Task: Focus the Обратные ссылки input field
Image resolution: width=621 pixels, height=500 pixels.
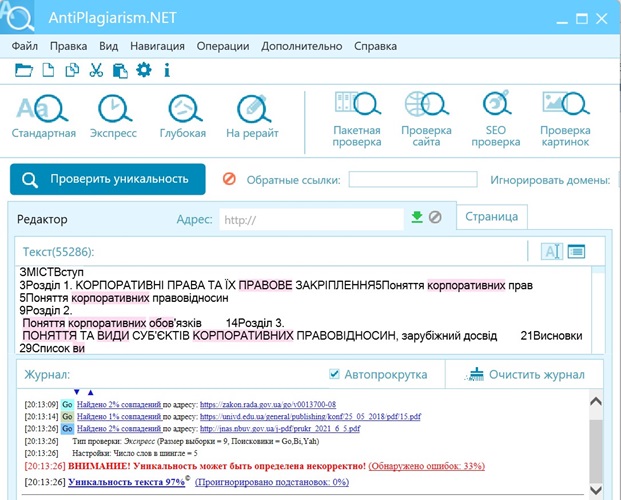Action: pyautogui.click(x=413, y=179)
